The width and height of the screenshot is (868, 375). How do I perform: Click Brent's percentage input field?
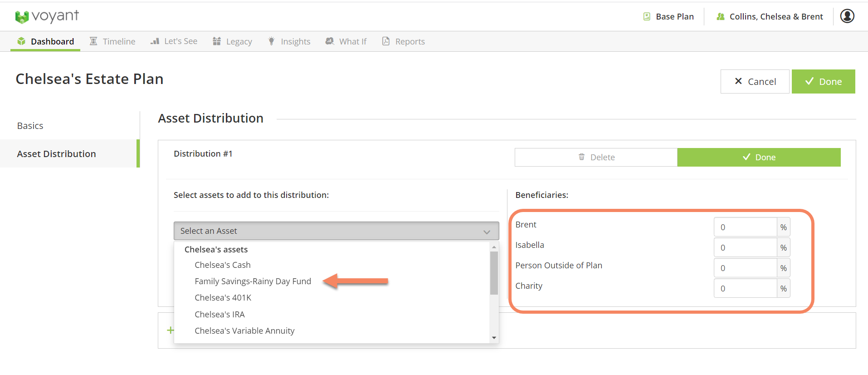pos(745,227)
